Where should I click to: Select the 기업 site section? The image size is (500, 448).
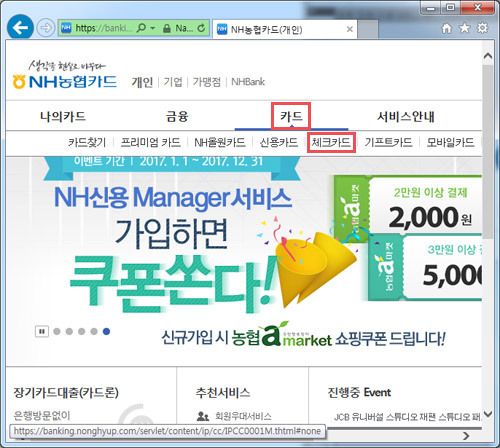click(173, 82)
